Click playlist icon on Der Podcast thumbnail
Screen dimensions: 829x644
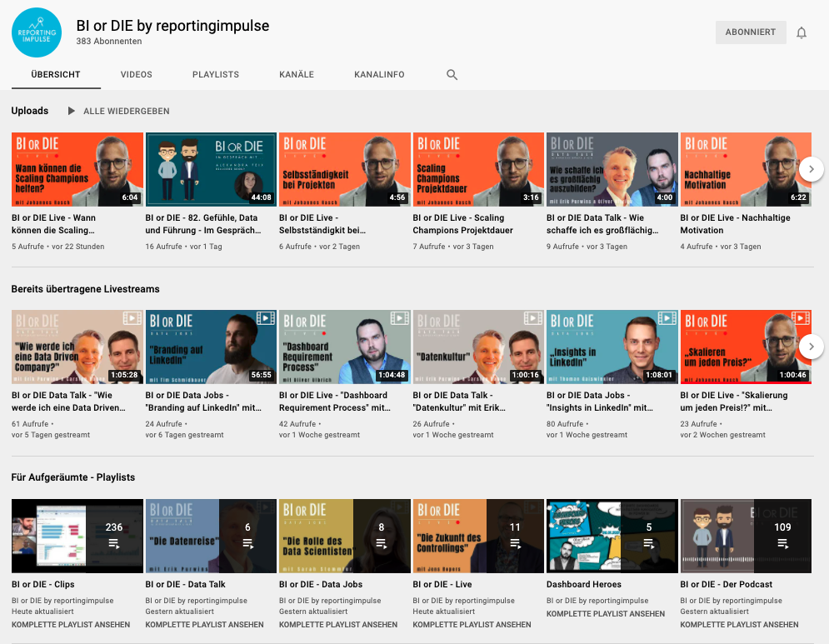pyautogui.click(x=782, y=543)
